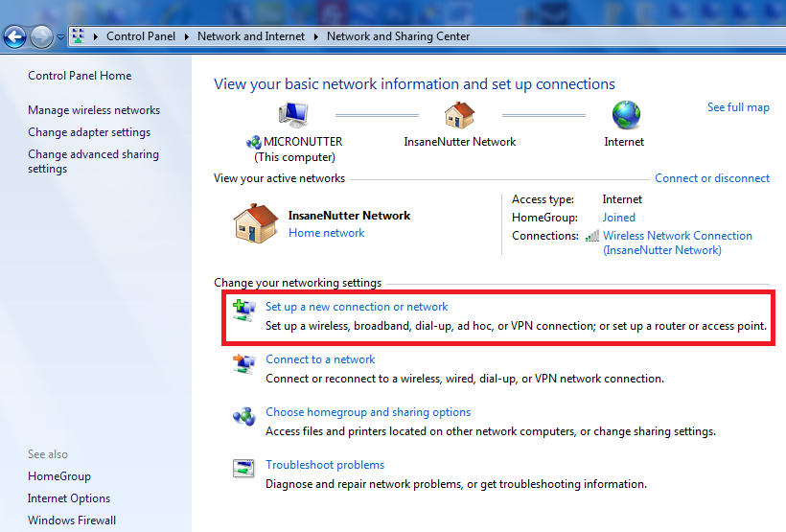Open Choose homegroup and sharing options

[x=368, y=412]
